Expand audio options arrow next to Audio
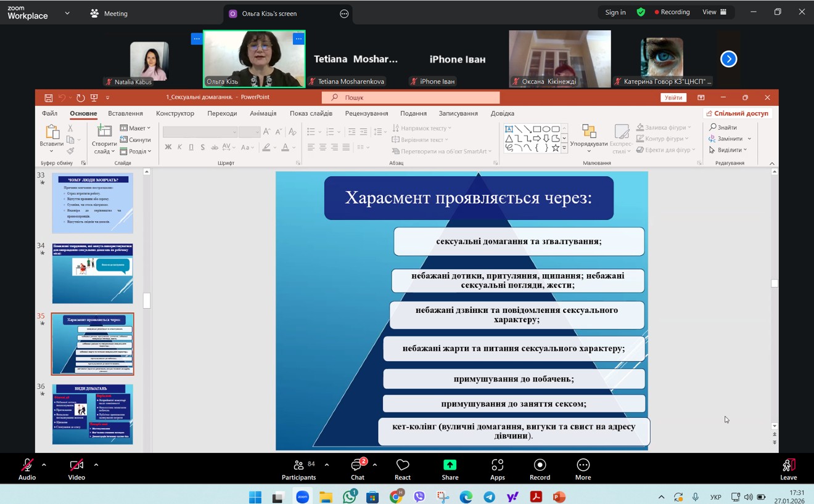The image size is (814, 504). pyautogui.click(x=44, y=465)
